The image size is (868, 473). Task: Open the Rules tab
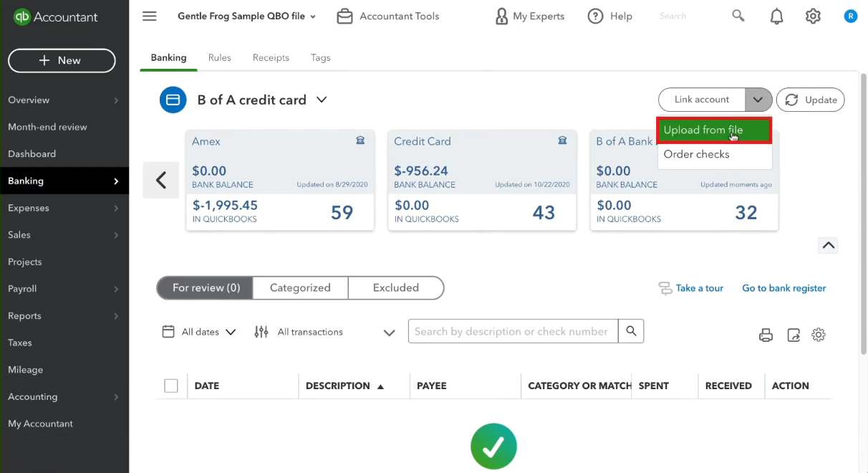click(219, 57)
